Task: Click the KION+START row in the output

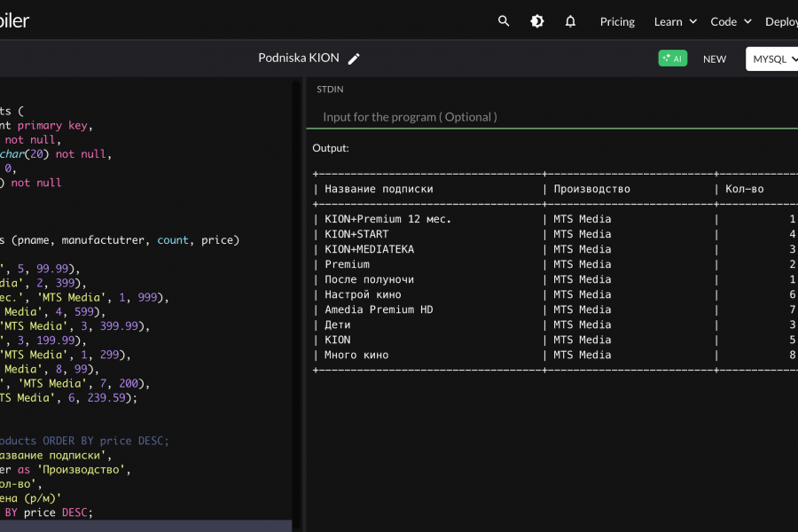Action: coord(356,234)
